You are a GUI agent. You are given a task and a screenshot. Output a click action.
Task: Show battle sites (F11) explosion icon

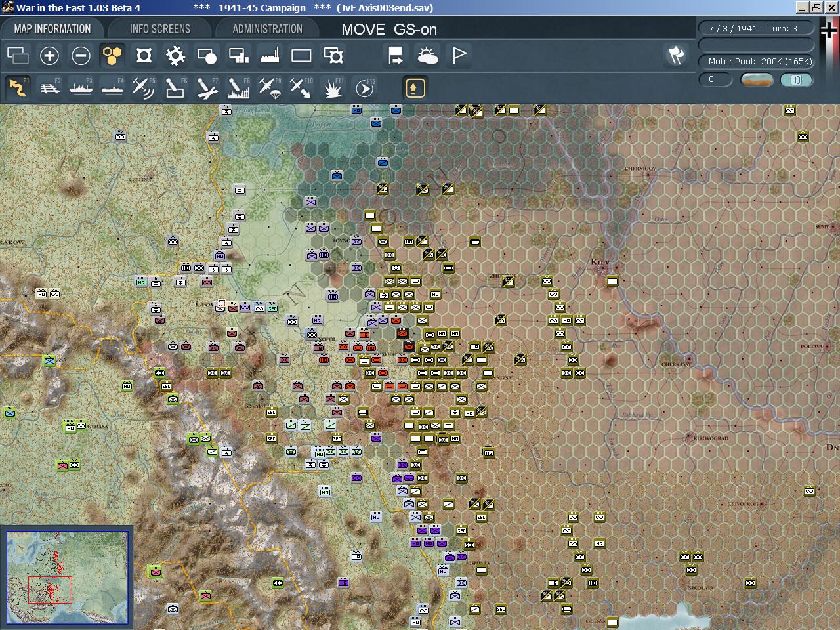click(333, 88)
